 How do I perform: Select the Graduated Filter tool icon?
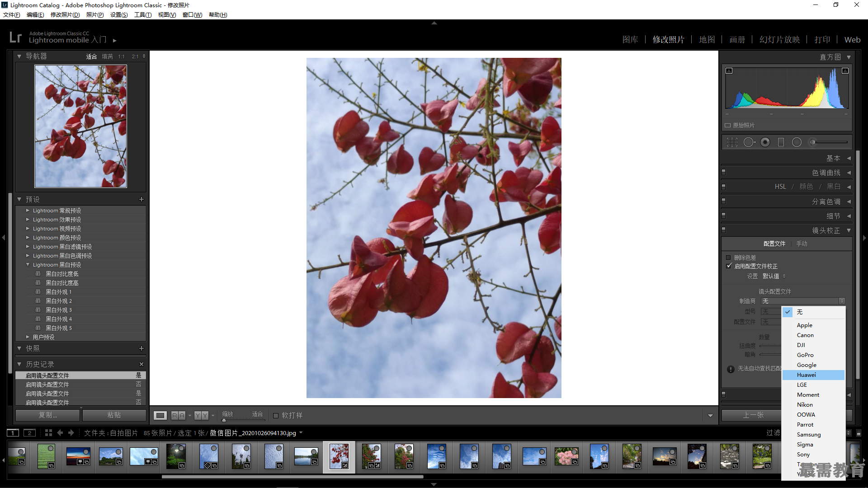point(781,142)
